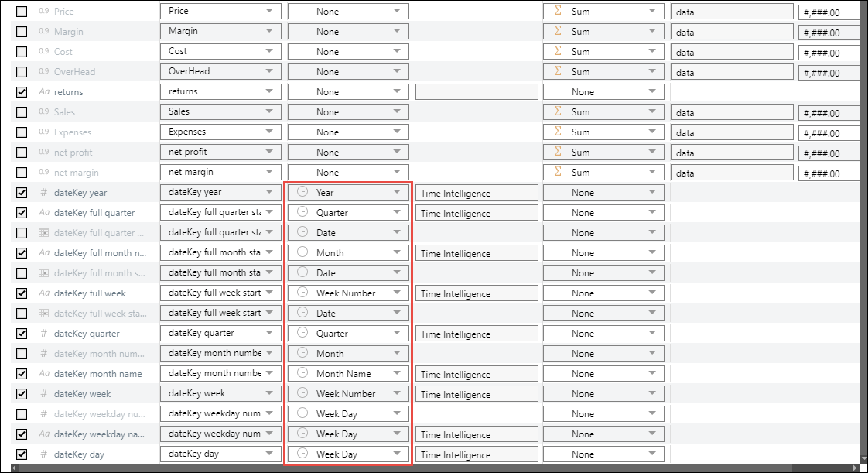
Task: Click the sigma icon in the net margin row
Action: (x=557, y=172)
